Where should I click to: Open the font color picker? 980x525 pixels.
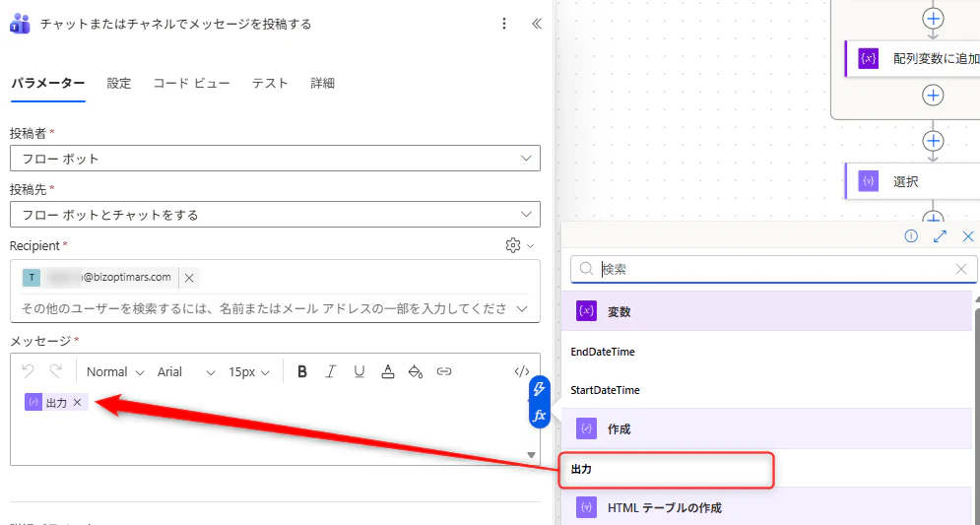(387, 372)
